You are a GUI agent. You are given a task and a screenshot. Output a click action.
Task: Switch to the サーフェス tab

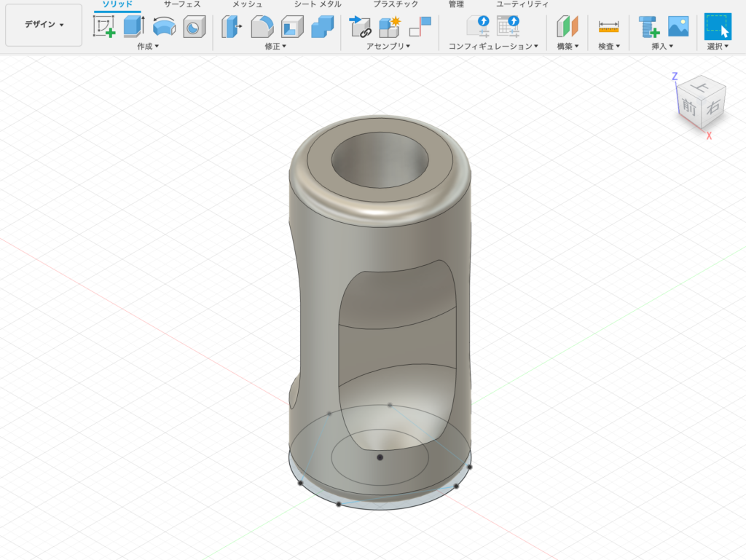(182, 4)
